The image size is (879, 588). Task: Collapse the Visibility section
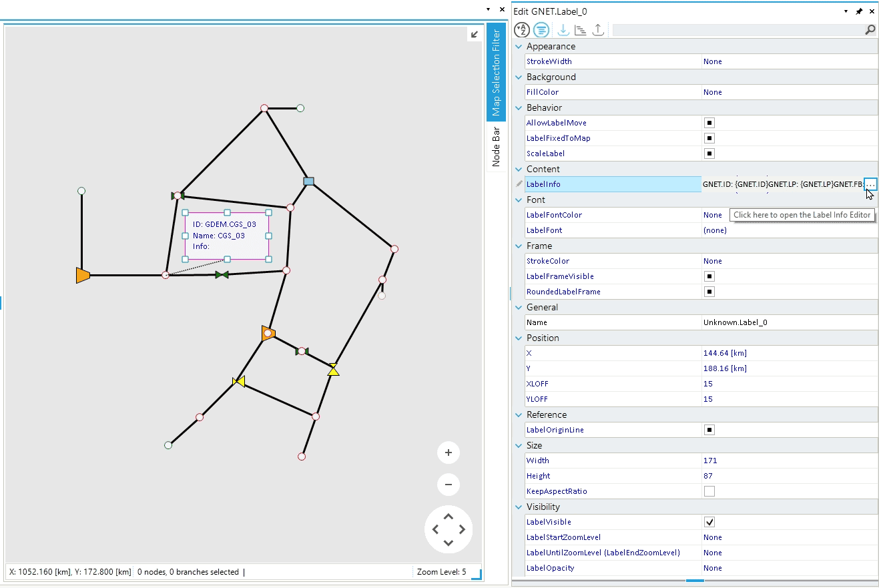(x=519, y=507)
